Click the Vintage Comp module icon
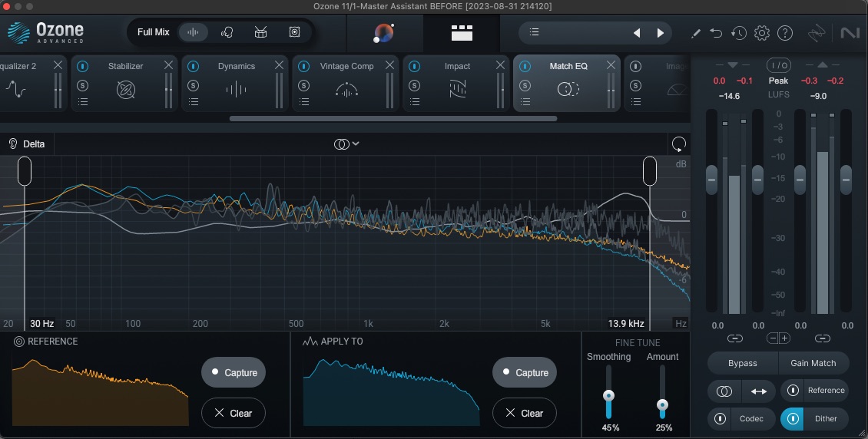Viewport: 868px width, 439px height. [x=347, y=90]
